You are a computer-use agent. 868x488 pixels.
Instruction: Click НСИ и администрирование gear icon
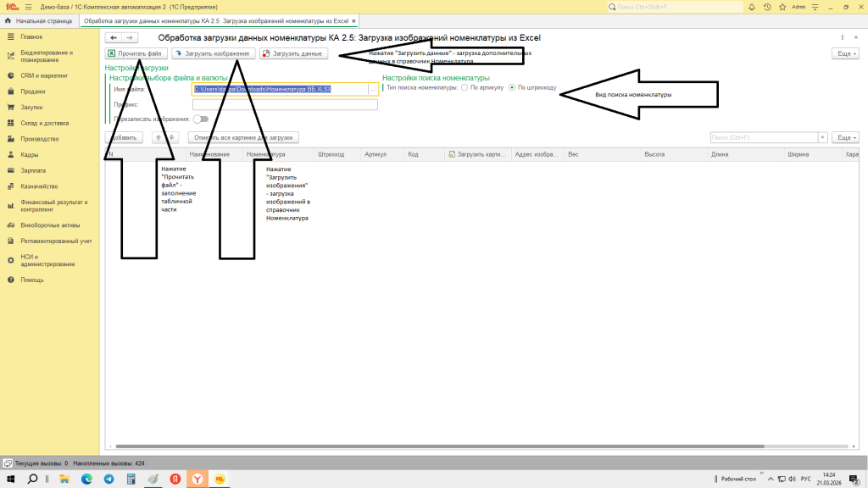(x=10, y=261)
